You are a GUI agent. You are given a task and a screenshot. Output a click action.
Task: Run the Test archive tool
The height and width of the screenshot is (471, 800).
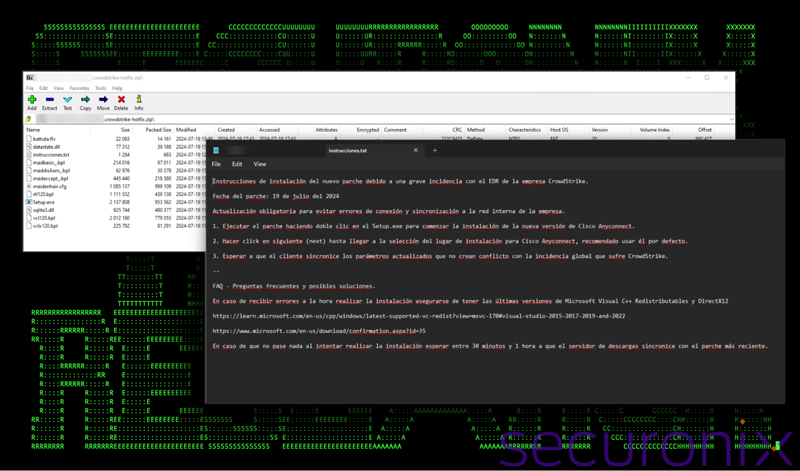68,102
